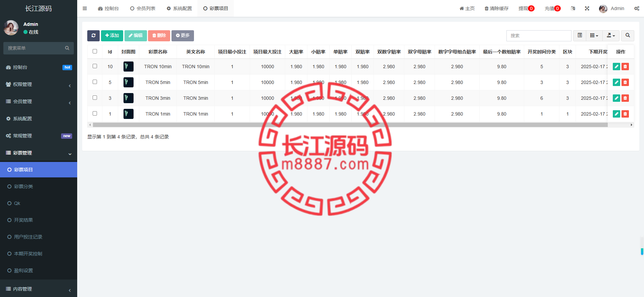644x297 pixels.
Task: Open the language switch icon in header
Action: (573, 8)
